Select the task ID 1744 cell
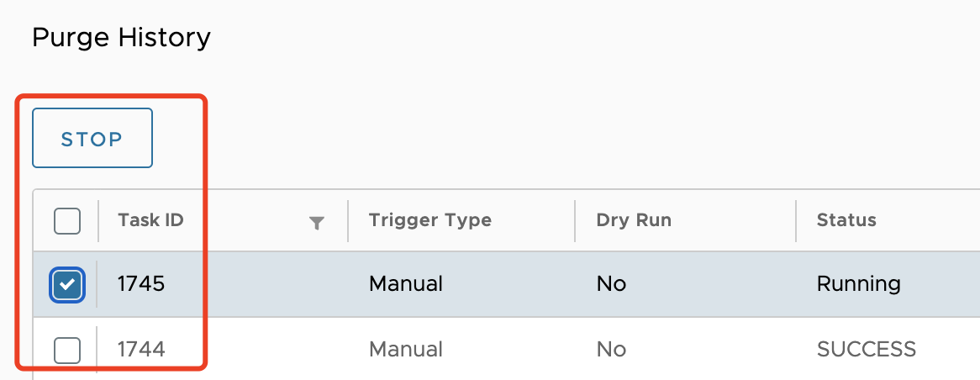The image size is (980, 380). (x=141, y=349)
